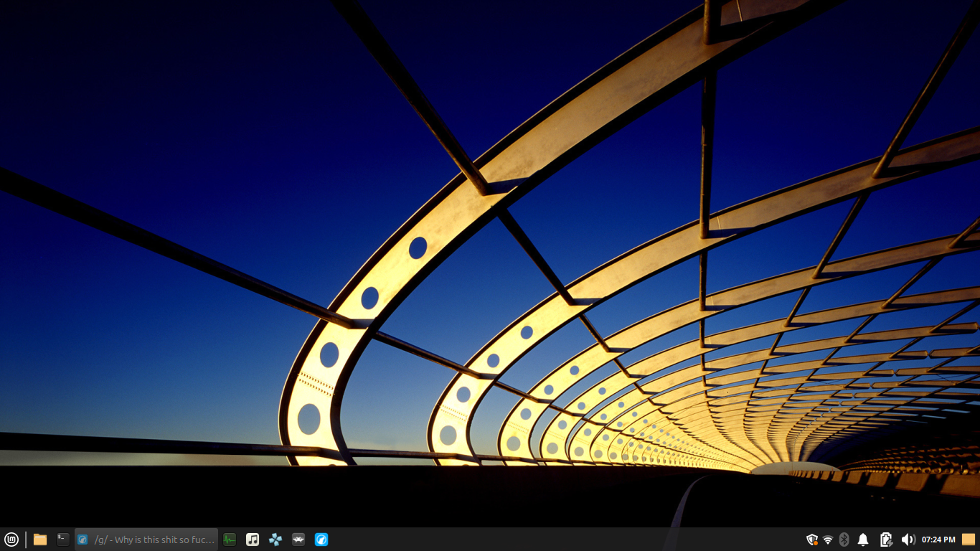Image resolution: width=980 pixels, height=551 pixels.
Task: Launch the Terminal from the panel
Action: 63,540
